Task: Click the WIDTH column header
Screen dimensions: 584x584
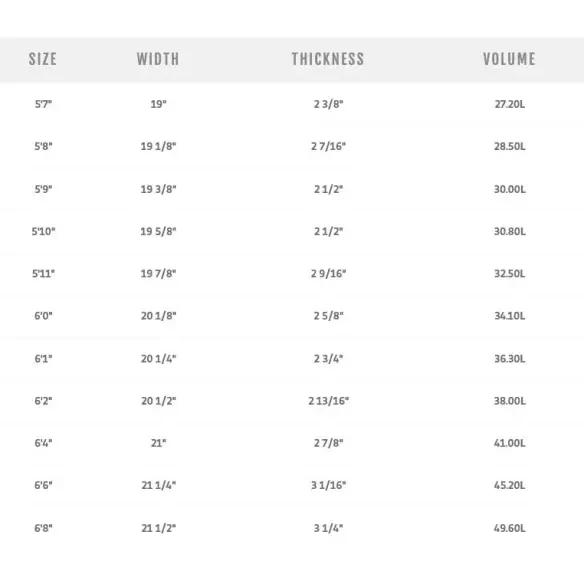Action: 158,59
